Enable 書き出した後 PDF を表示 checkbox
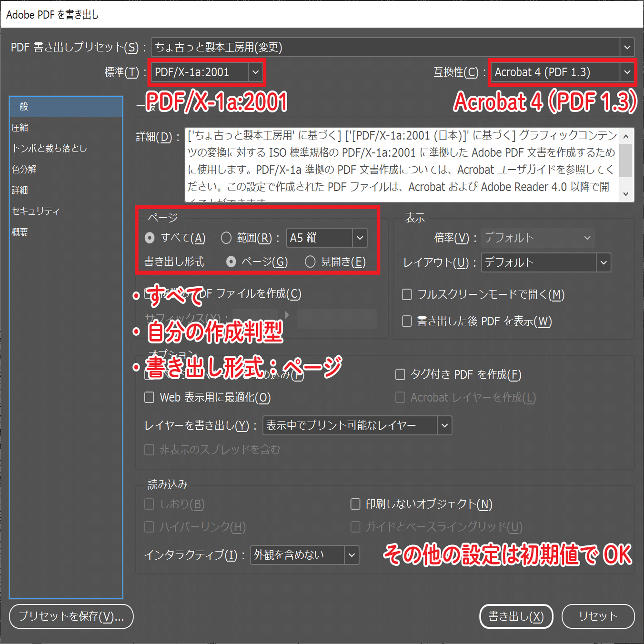The width and height of the screenshot is (644, 644). click(407, 321)
